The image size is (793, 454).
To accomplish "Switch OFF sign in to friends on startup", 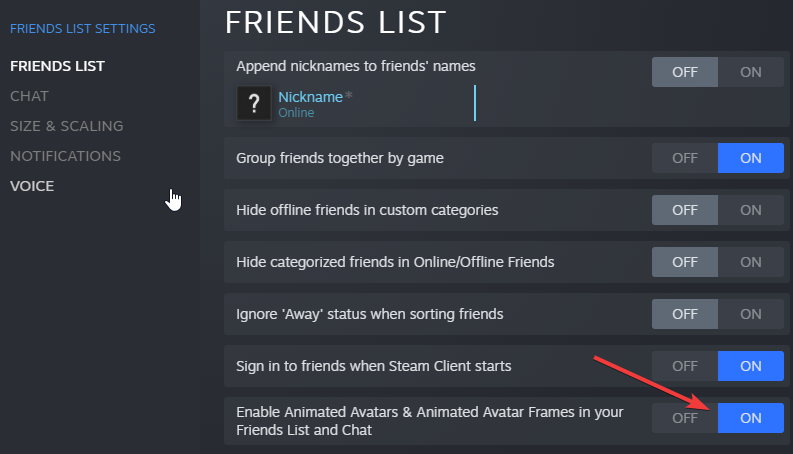I will (x=685, y=366).
